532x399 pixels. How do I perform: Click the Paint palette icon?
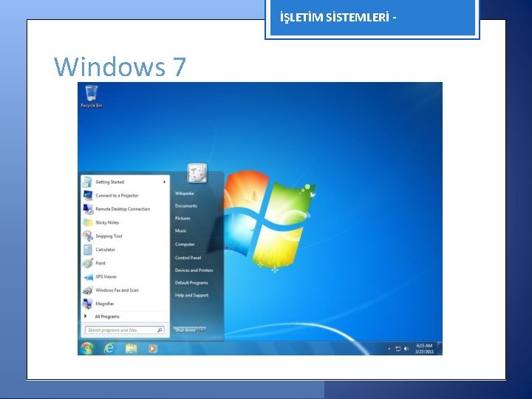click(x=87, y=263)
